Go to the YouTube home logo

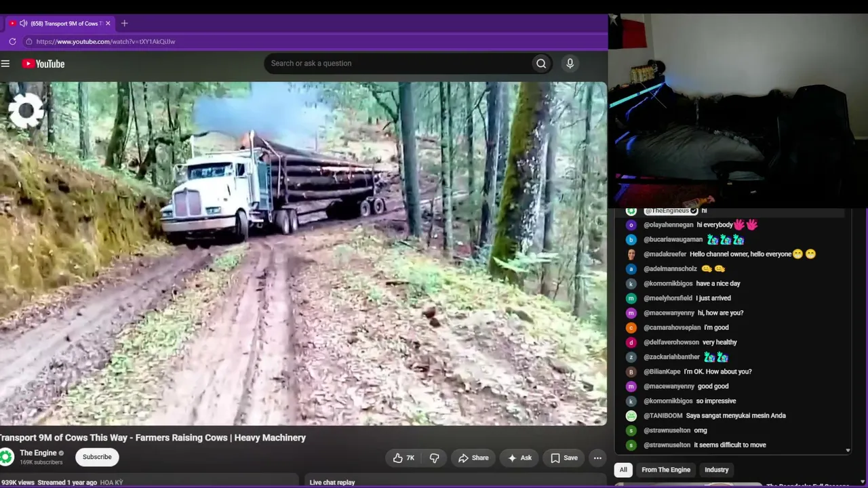click(x=43, y=64)
